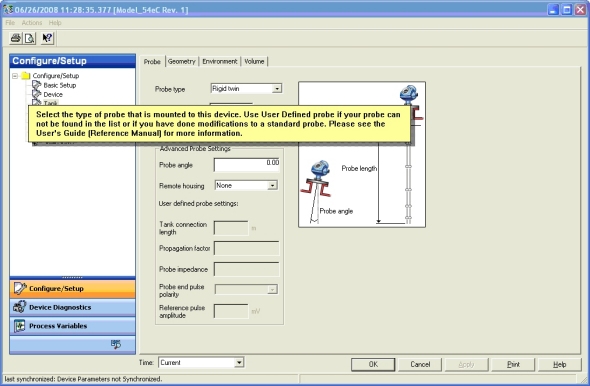
Task: Switch to the Environment tab
Action: click(220, 61)
